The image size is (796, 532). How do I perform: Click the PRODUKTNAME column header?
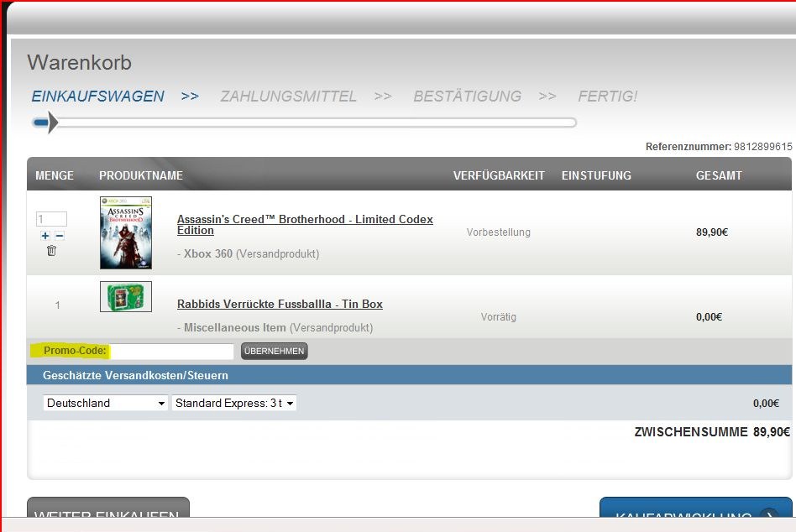click(x=141, y=175)
